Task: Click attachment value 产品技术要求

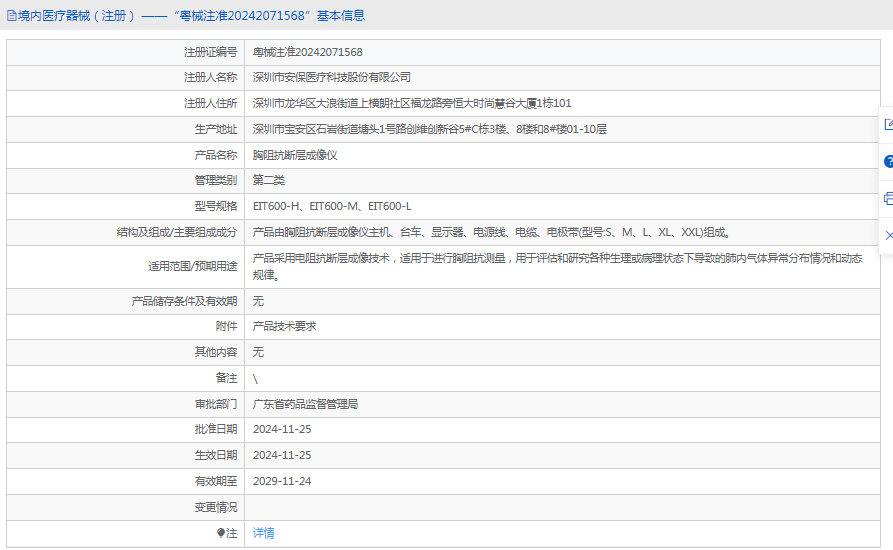Action: [285, 326]
